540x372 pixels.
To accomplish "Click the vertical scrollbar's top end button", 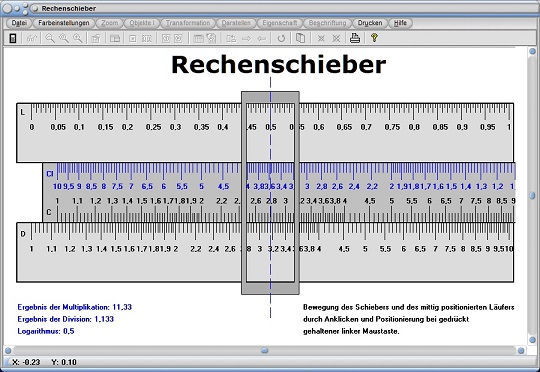I will coord(532,51).
